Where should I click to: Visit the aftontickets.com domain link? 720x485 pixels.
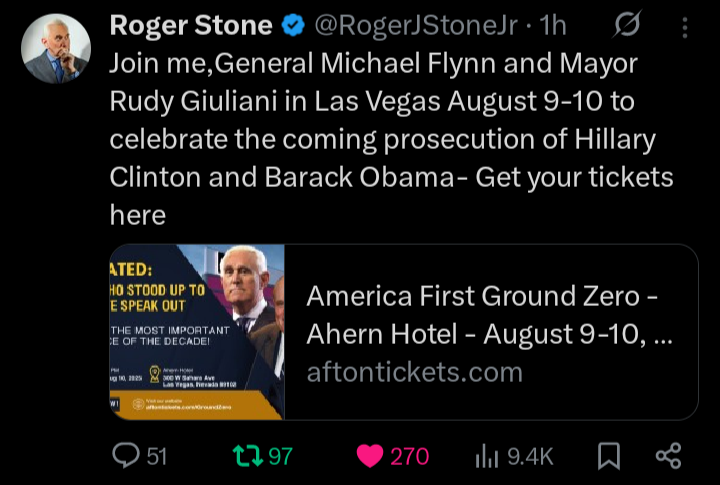click(x=414, y=372)
